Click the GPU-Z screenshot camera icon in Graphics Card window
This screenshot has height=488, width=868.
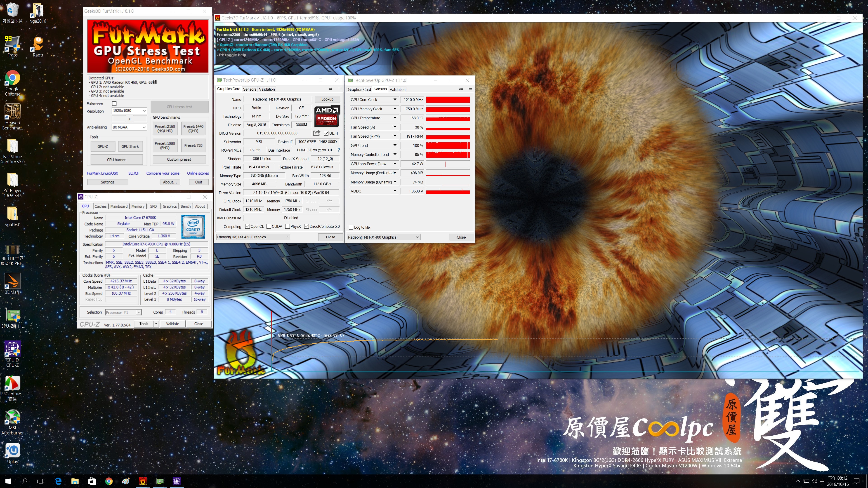[x=330, y=89]
